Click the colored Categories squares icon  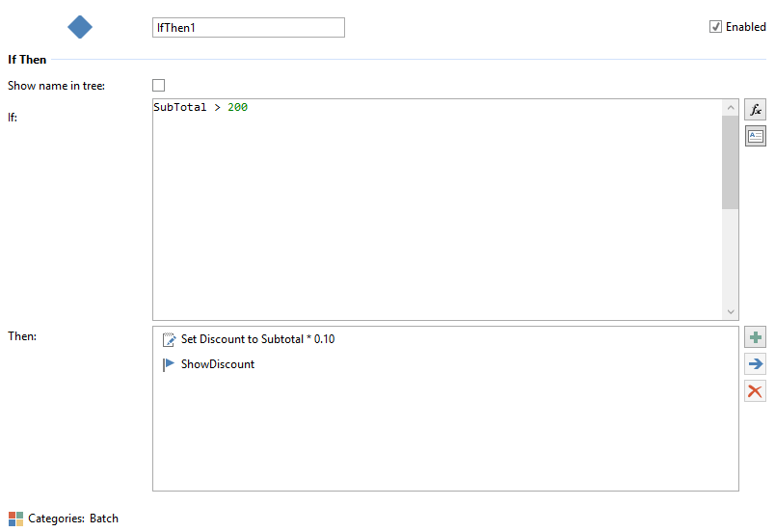point(15,519)
